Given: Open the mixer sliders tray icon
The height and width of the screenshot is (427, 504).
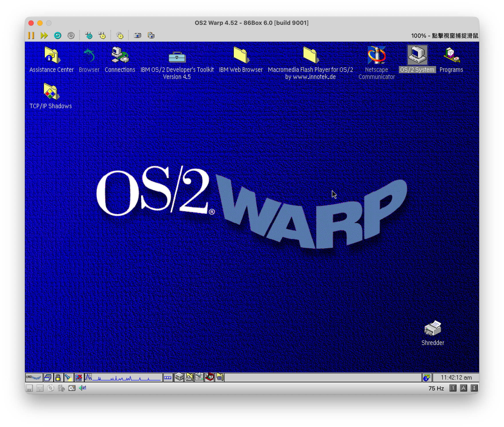Looking at the screenshot, I should [199, 377].
